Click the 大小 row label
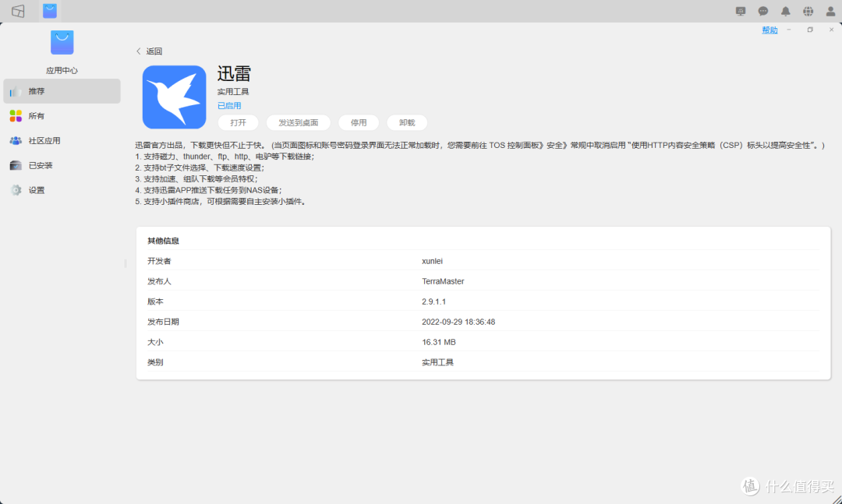 [155, 343]
